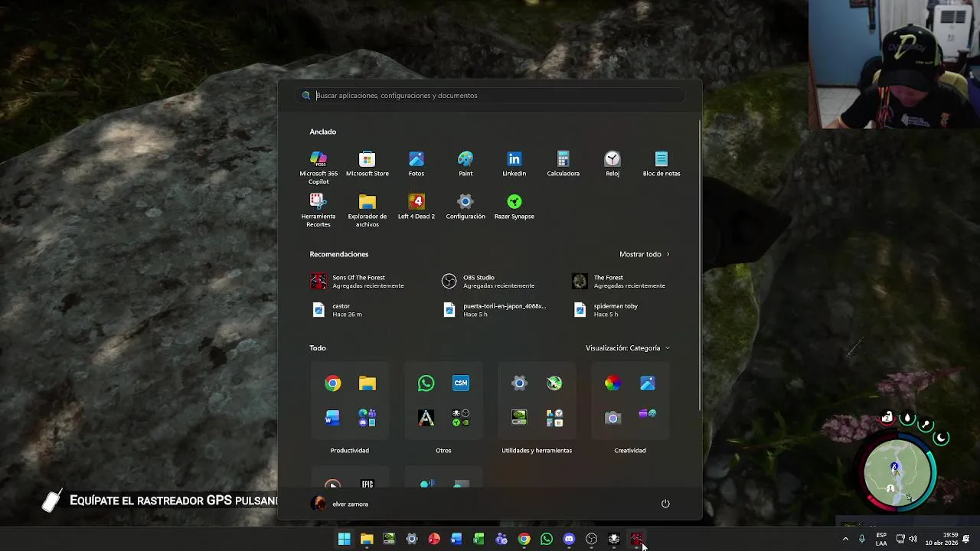The width and height of the screenshot is (980, 551).
Task: Open Settings gear from the taskbar
Action: click(x=412, y=540)
